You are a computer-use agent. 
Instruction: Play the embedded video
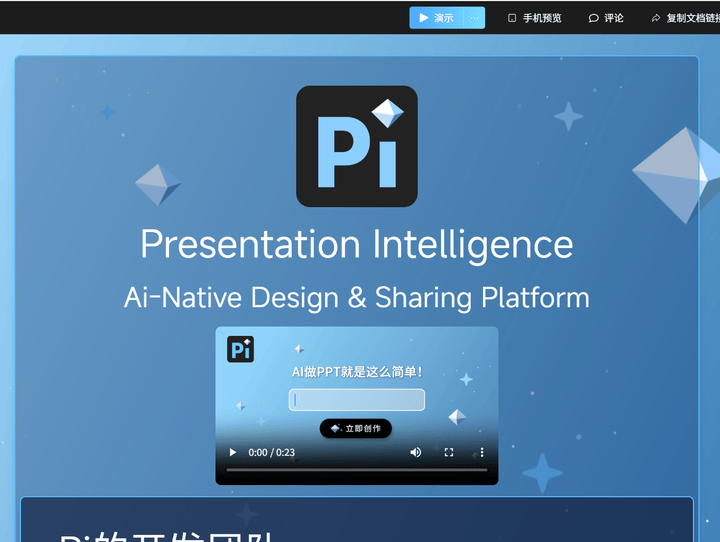coord(233,452)
